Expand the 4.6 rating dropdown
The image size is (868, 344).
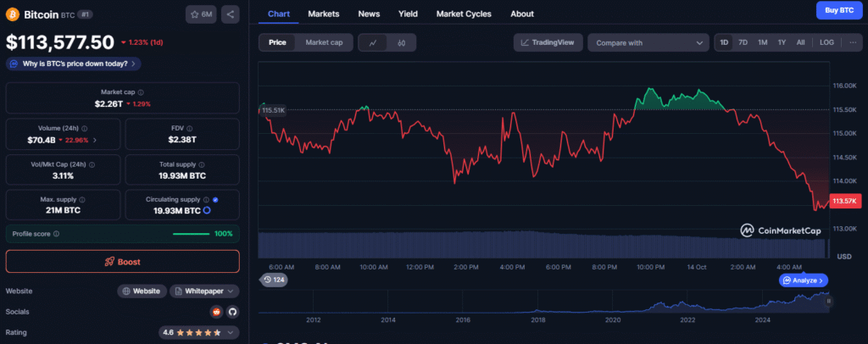(198, 332)
